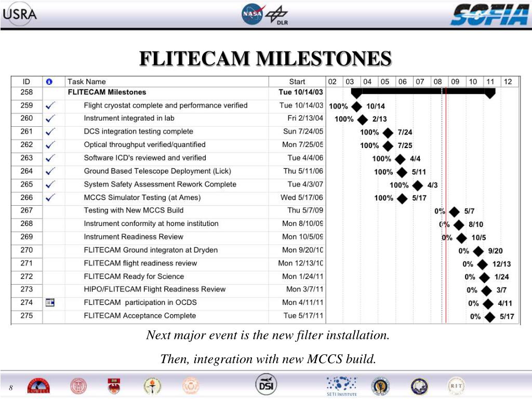This screenshot has height=399, width=532.
Task: Click the DSI logo in footer
Action: pos(266,385)
